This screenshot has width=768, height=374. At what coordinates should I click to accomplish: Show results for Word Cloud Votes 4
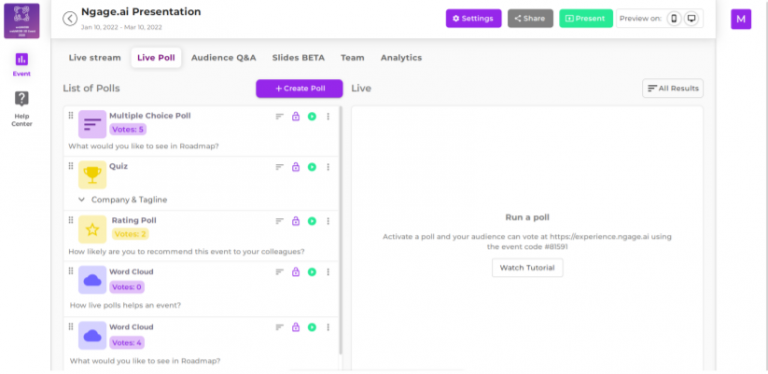click(x=280, y=327)
